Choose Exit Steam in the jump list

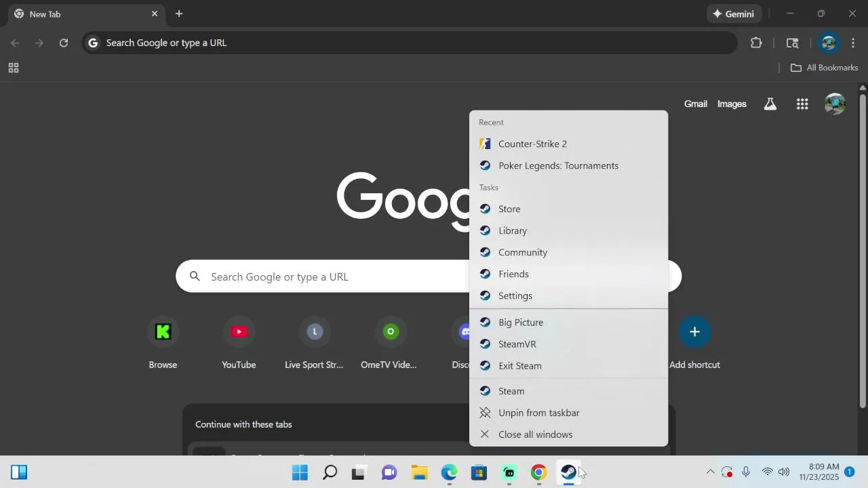click(568, 366)
